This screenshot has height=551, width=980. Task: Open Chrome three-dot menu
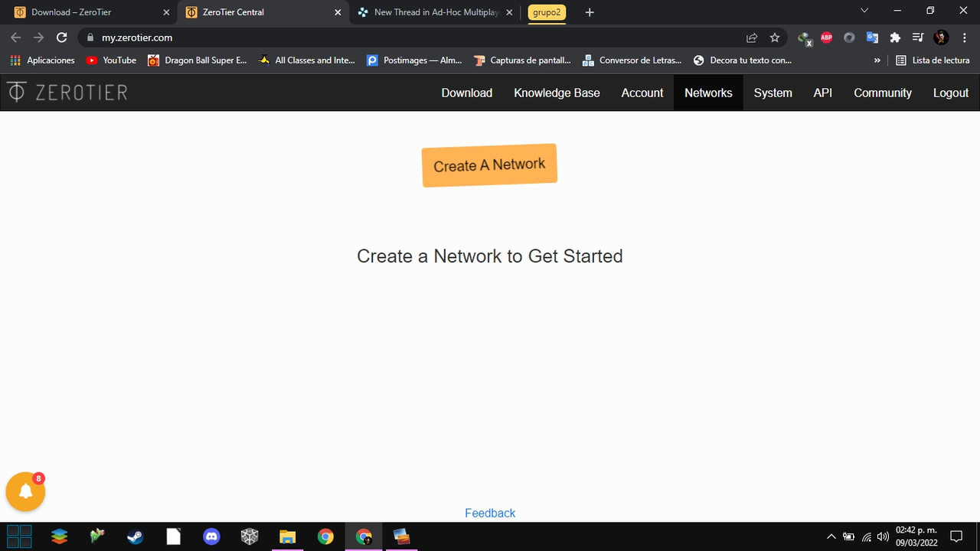coord(965,37)
